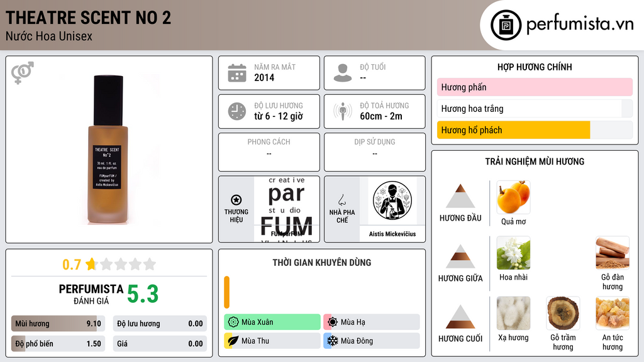The height and width of the screenshot is (362, 644).
Task: Open the Hoa nhài jasmine note image
Action: (x=513, y=253)
